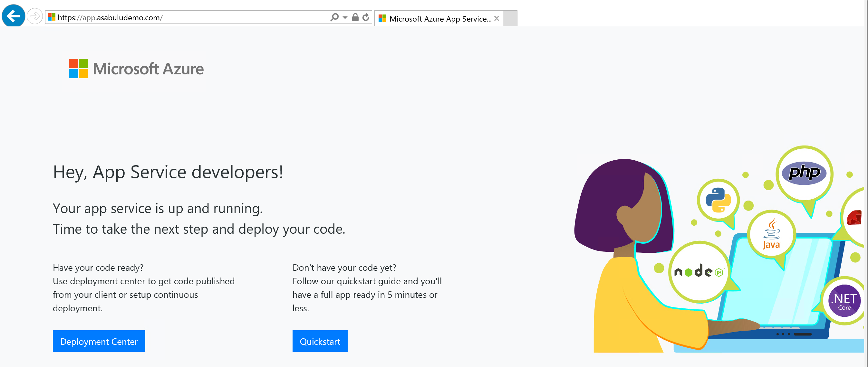Click the browser forward navigation arrow

(35, 17)
